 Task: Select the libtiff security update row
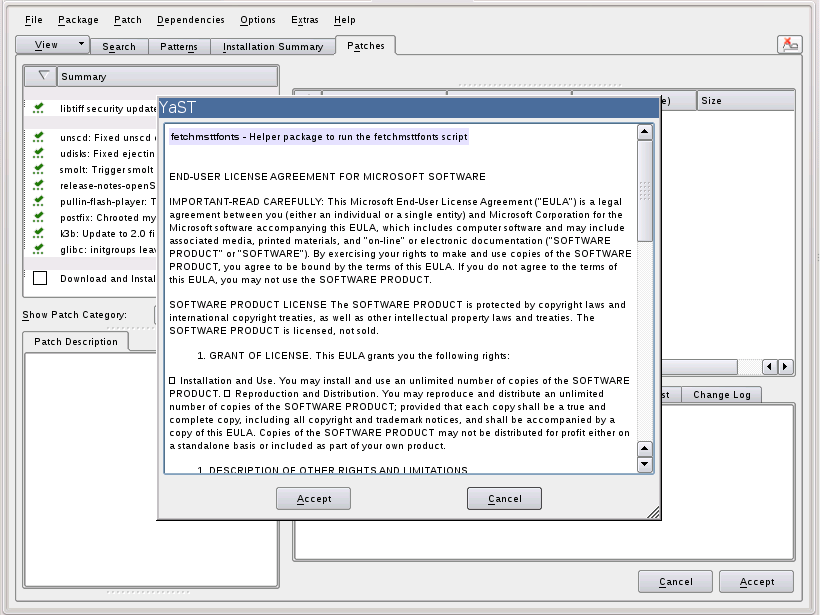tap(90, 108)
